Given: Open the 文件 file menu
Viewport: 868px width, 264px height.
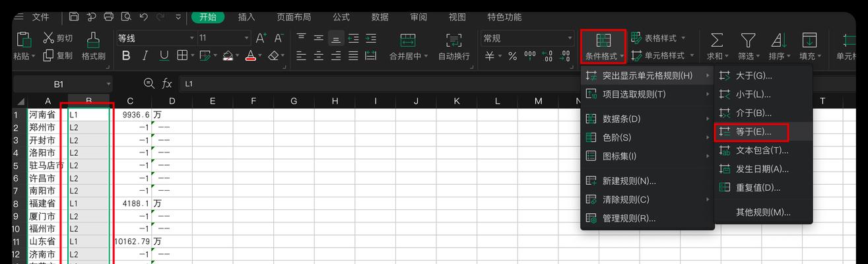Looking at the screenshot, I should point(40,16).
